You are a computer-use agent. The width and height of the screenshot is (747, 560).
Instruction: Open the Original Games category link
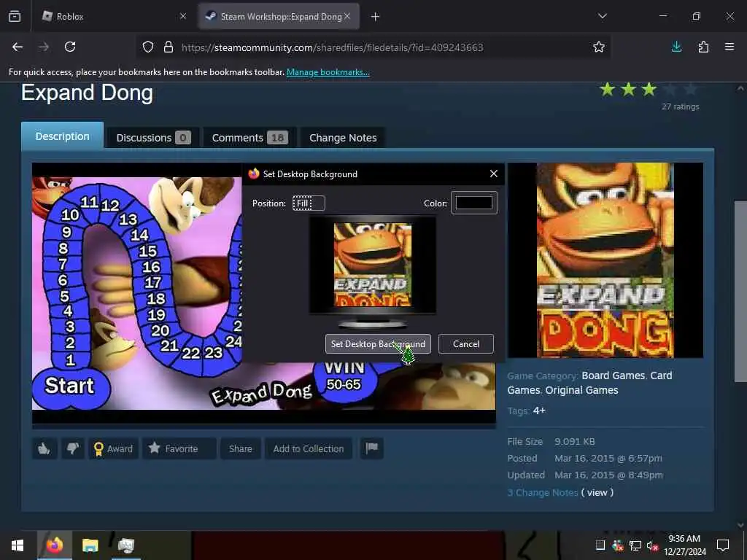pyautogui.click(x=581, y=390)
